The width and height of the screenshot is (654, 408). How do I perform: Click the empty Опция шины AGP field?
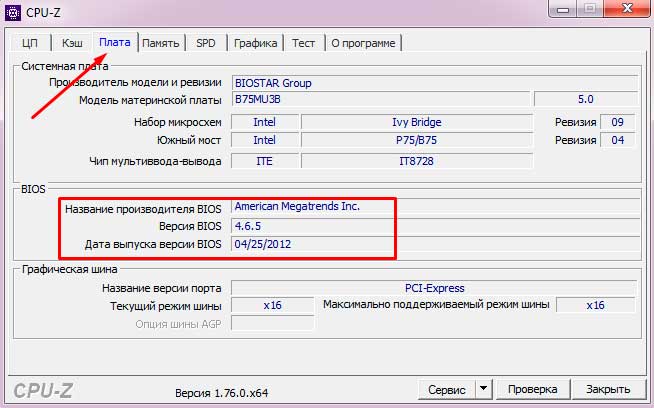click(x=272, y=323)
